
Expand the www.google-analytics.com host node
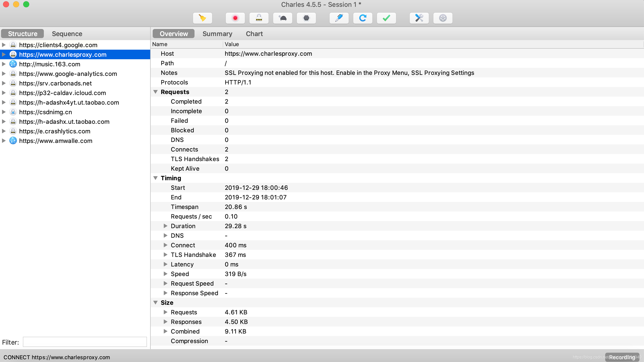pyautogui.click(x=4, y=74)
